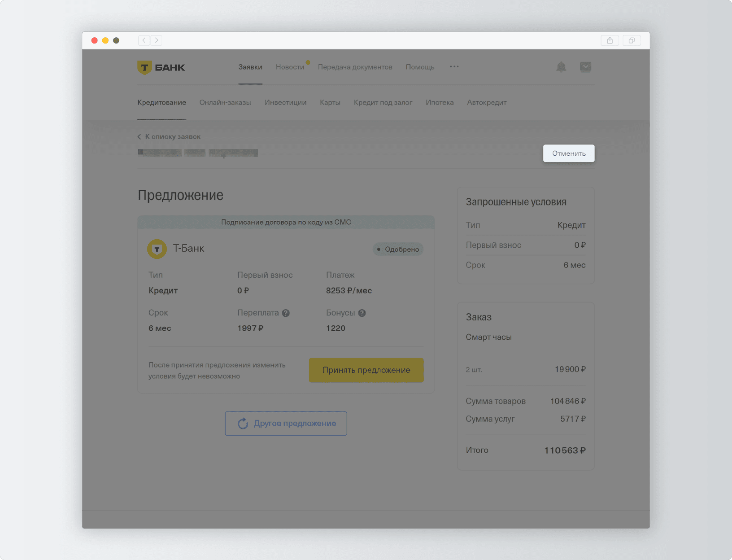732x560 pixels.
Task: Click the Кредит value in requested conditions
Action: 571,225
